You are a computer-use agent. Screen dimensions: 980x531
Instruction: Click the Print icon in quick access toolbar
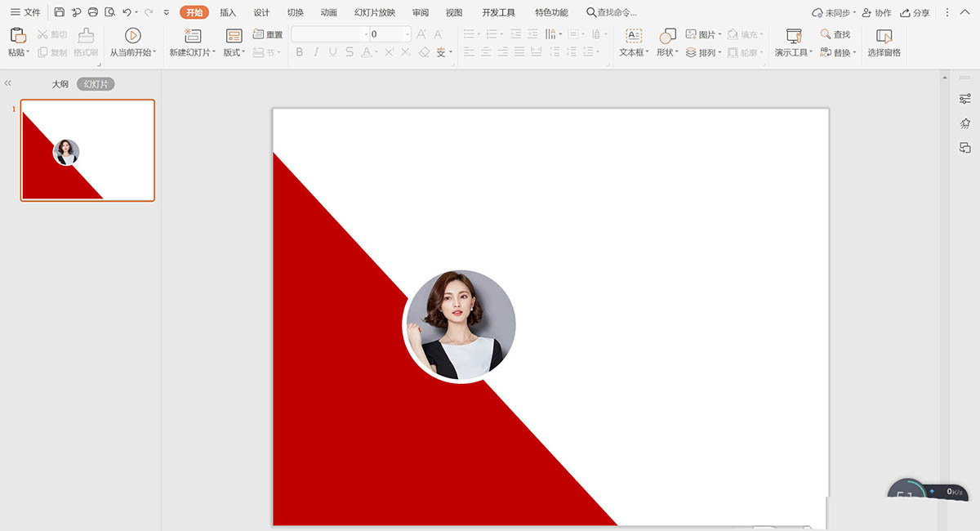(92, 12)
